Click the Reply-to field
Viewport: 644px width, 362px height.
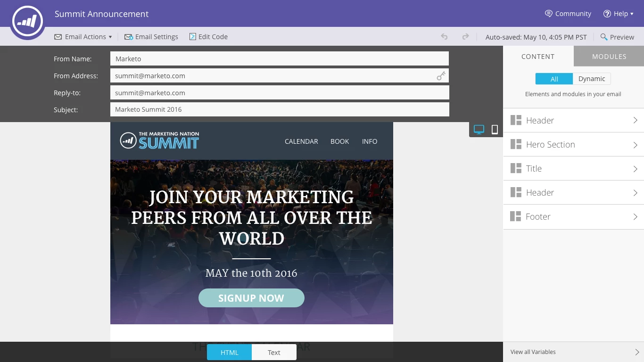(x=280, y=92)
